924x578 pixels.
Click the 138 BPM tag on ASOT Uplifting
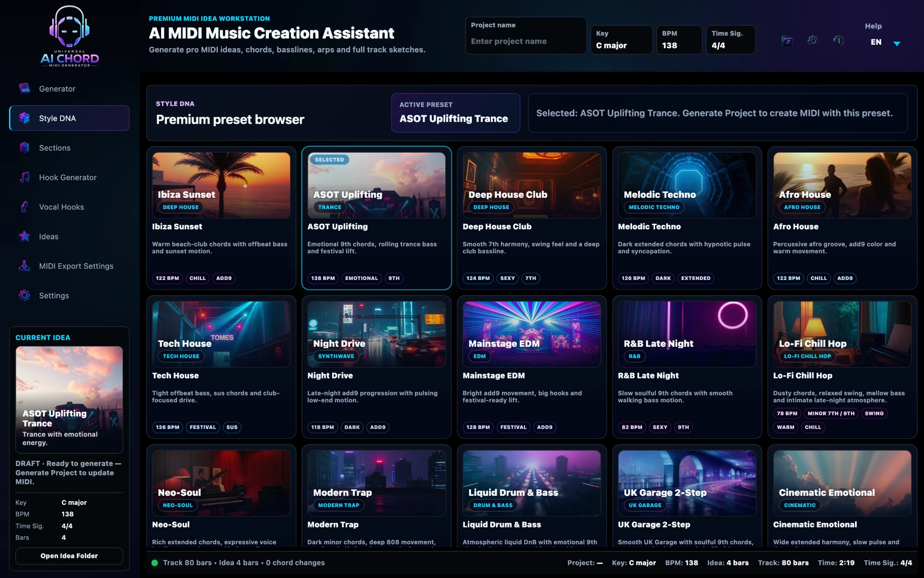click(x=323, y=278)
